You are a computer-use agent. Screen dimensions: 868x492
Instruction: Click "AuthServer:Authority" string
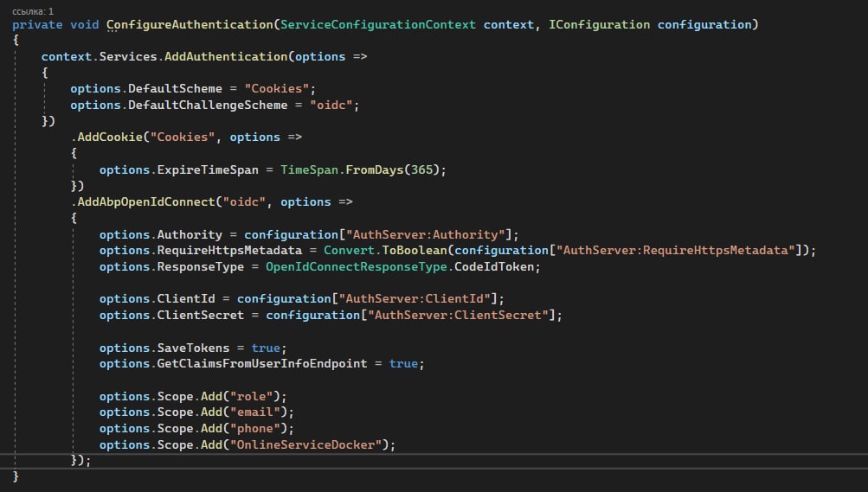click(425, 235)
